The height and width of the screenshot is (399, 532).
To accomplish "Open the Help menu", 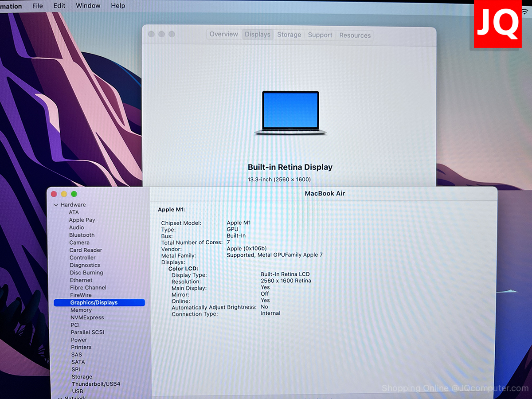I will pyautogui.click(x=118, y=6).
